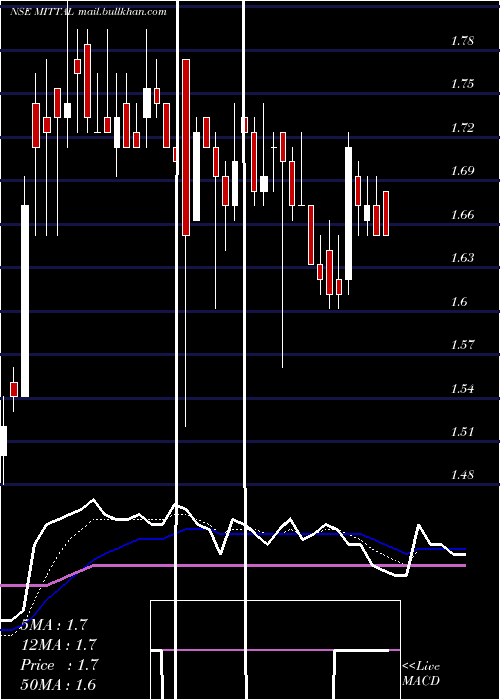This screenshot has height=700, width=500.
Task: Click the 1.51 price axis label
Action: [462, 432]
